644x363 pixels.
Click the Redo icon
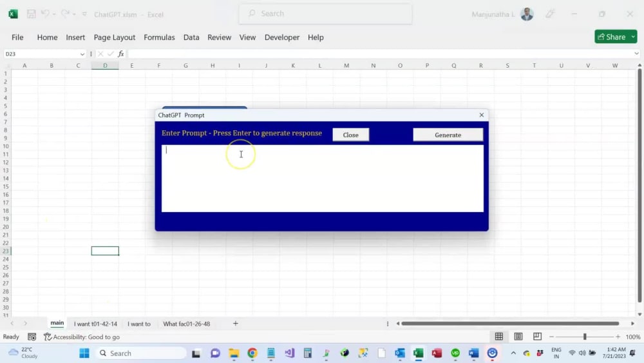tap(65, 14)
